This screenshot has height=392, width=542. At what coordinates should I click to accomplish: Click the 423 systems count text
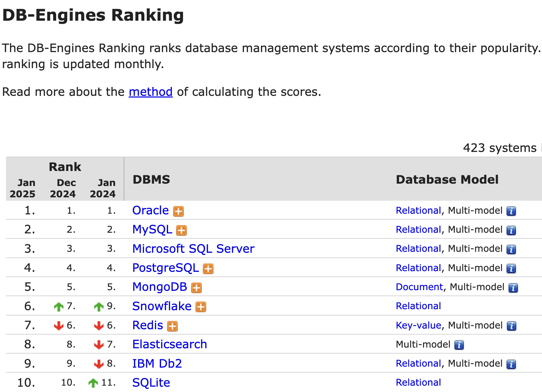(500, 148)
